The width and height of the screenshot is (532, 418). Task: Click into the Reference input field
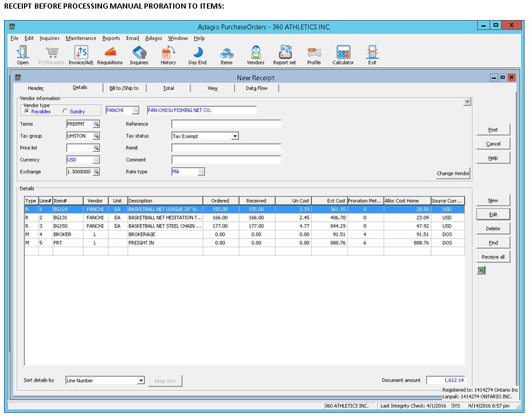[x=226, y=124]
